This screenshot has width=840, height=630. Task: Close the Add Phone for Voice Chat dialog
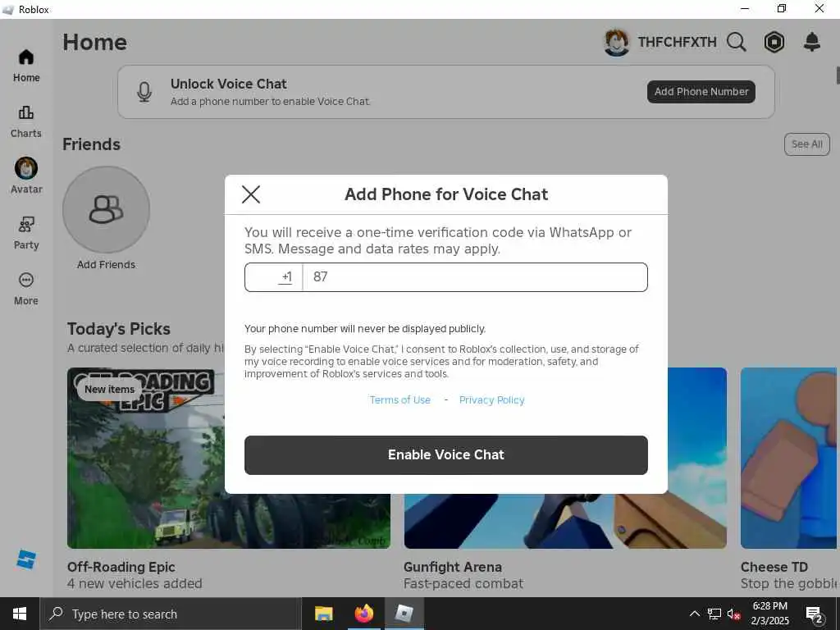click(x=251, y=194)
